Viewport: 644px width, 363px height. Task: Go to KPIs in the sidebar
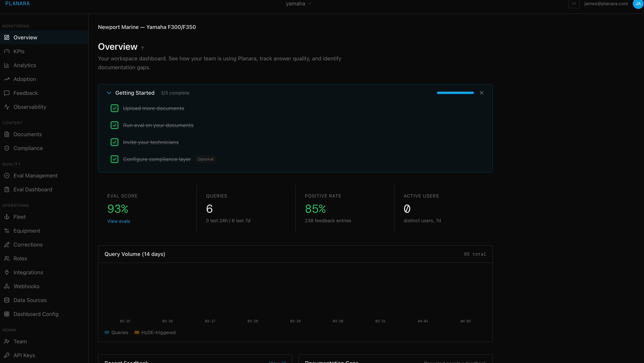click(x=44, y=51)
